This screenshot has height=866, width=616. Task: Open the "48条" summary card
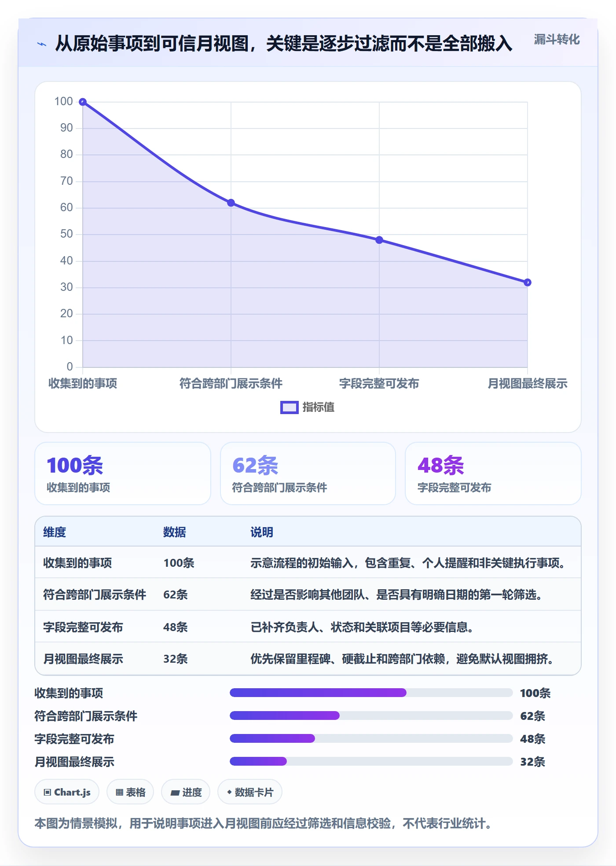tap(493, 473)
